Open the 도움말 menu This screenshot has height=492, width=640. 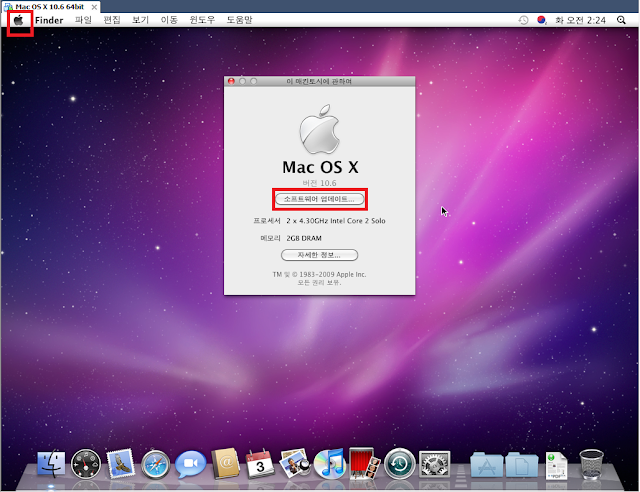tap(239, 20)
